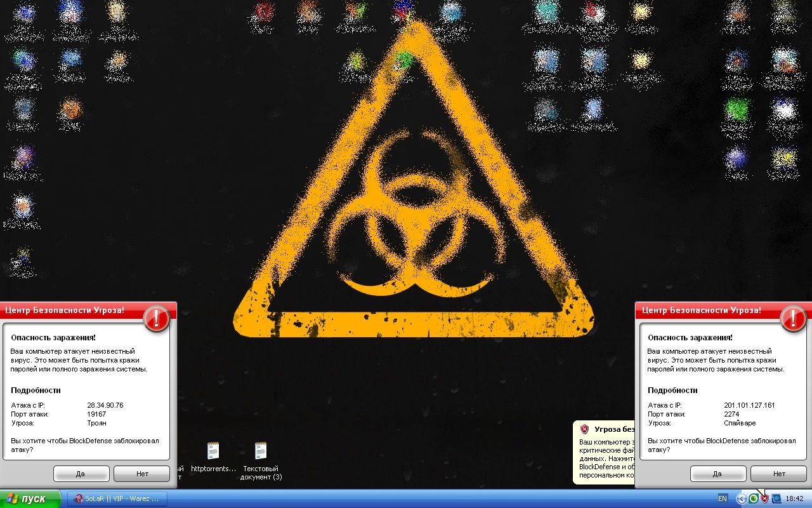Viewport: 812px width, 508px height.
Task: Click the green circle tray icon
Action: [753, 499]
